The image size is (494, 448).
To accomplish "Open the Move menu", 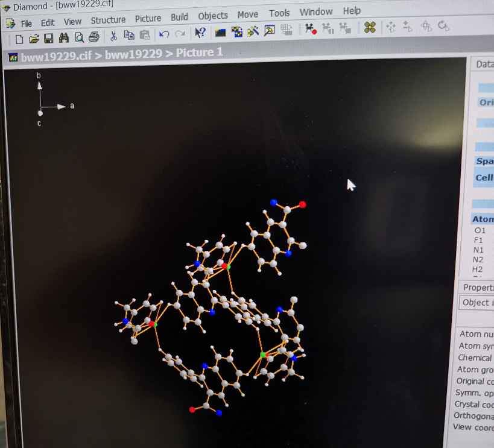I will pyautogui.click(x=248, y=14).
